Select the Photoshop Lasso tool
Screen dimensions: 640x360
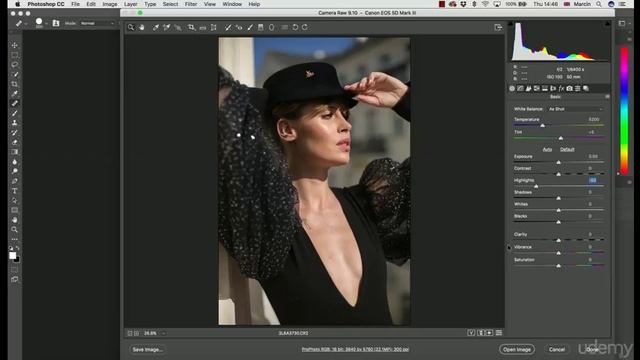(15, 64)
